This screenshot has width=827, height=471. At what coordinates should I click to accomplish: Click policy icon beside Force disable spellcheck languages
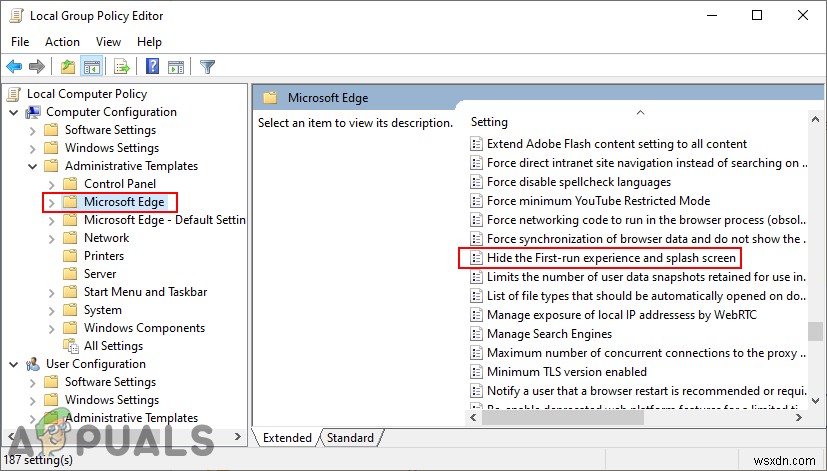476,182
